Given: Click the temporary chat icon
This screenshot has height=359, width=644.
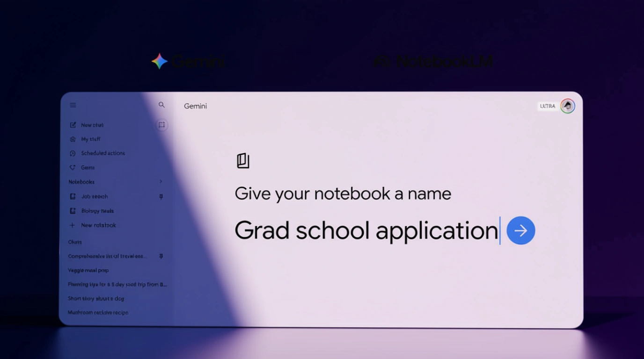Looking at the screenshot, I should [161, 125].
